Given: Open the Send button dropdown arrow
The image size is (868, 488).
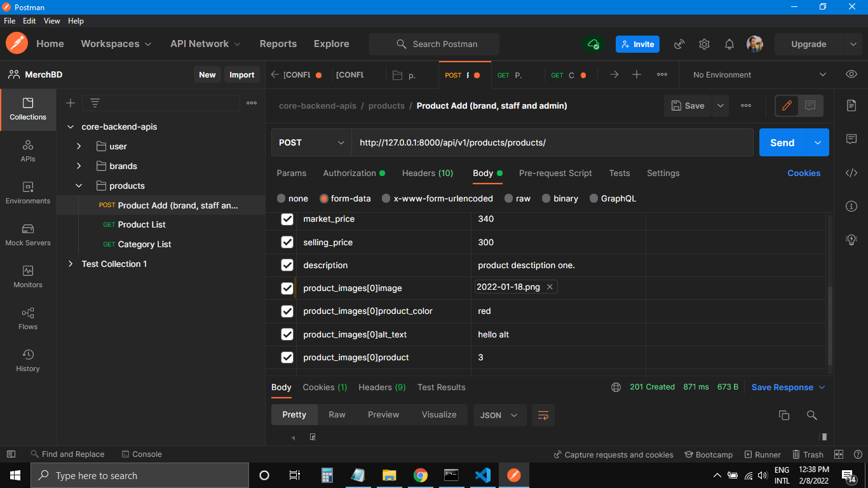Looking at the screenshot, I should tap(817, 142).
